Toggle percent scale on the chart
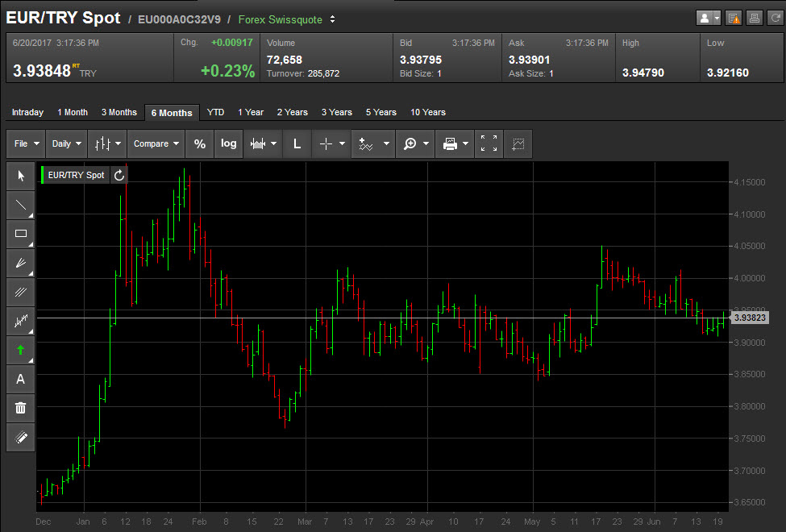786x532 pixels. pos(199,143)
